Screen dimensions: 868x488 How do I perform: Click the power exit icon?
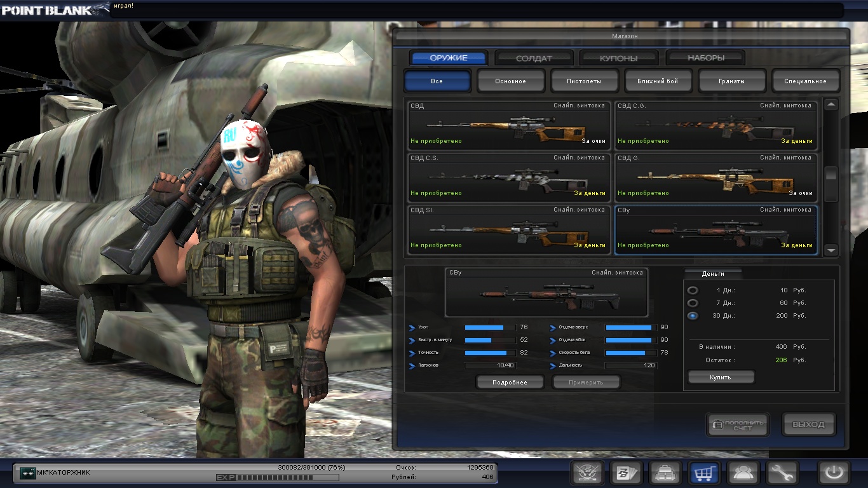tap(834, 473)
